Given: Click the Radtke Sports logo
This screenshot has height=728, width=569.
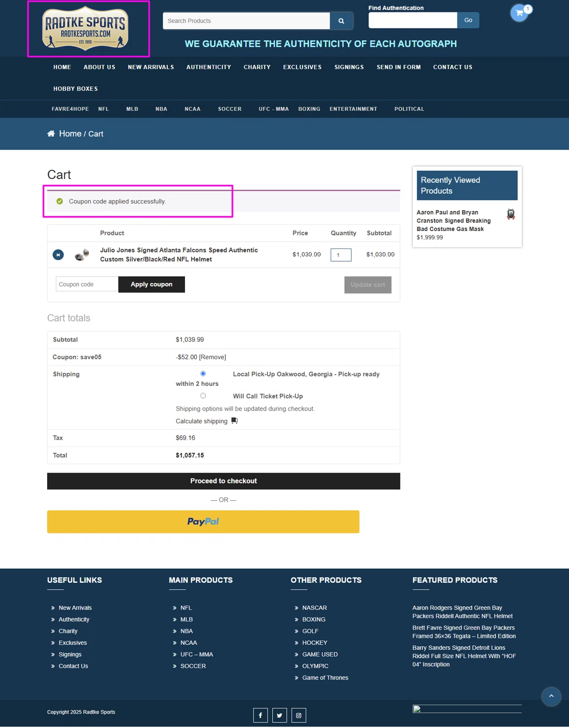Looking at the screenshot, I should (85, 28).
